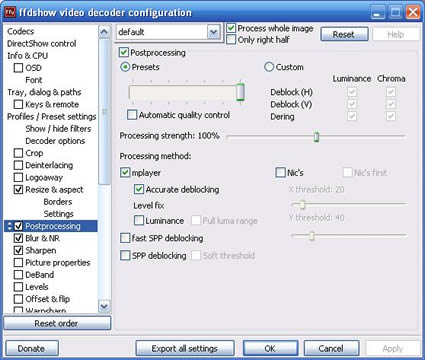
Task: Enable Luminance level fix checkbox
Action: 139,220
